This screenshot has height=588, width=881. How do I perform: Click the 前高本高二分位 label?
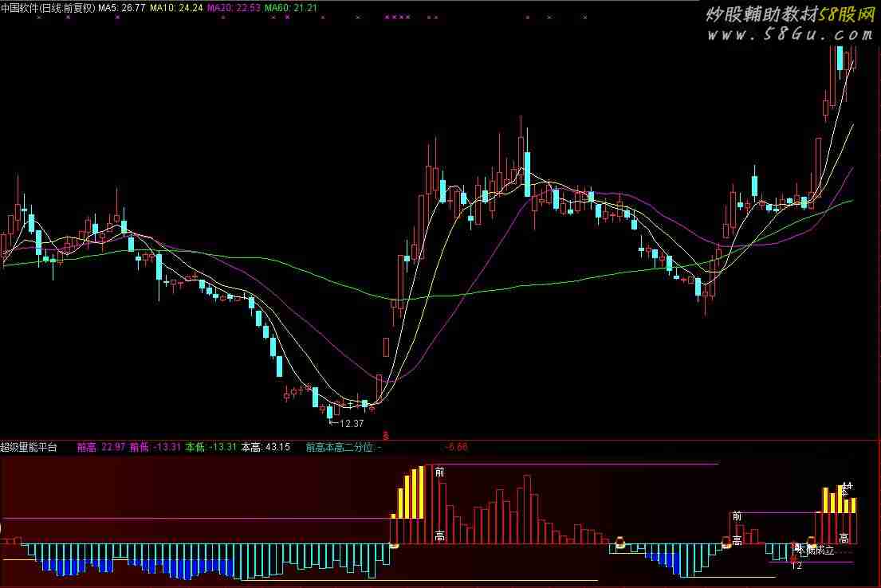341,447
